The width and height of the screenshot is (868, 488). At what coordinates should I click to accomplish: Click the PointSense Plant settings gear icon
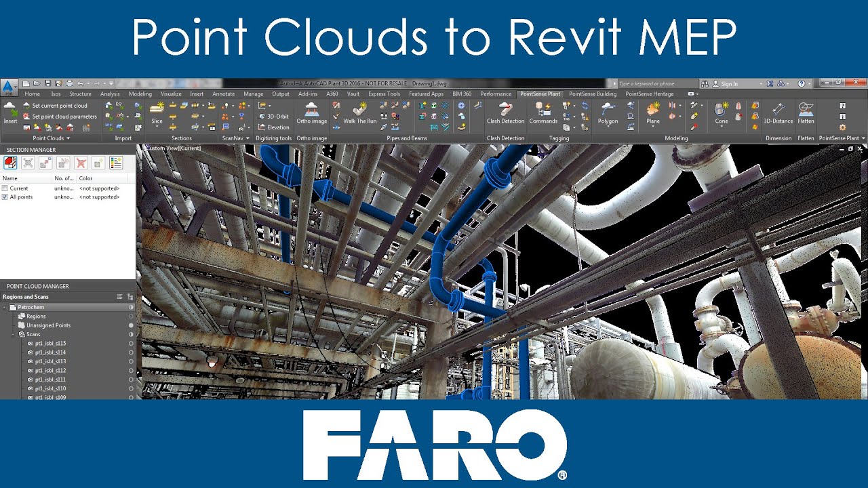pyautogui.click(x=842, y=127)
